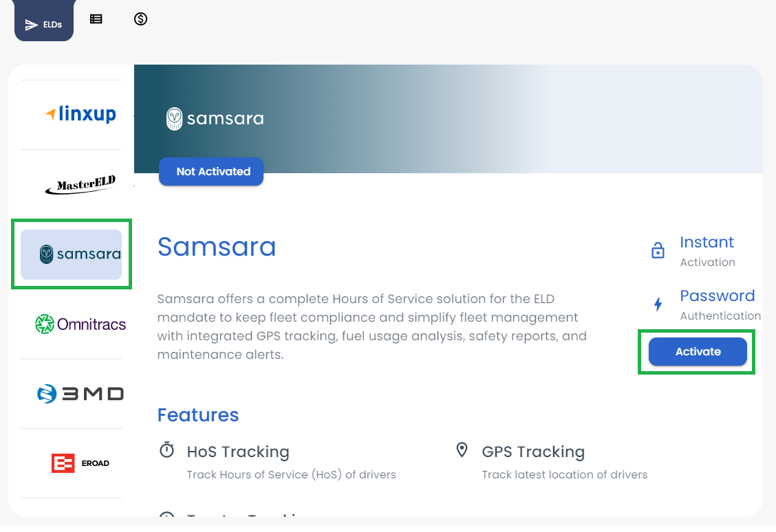Select the highlighted Samsara sidebar entry
Image resolution: width=776 pixels, height=532 pixels.
pos(72,254)
